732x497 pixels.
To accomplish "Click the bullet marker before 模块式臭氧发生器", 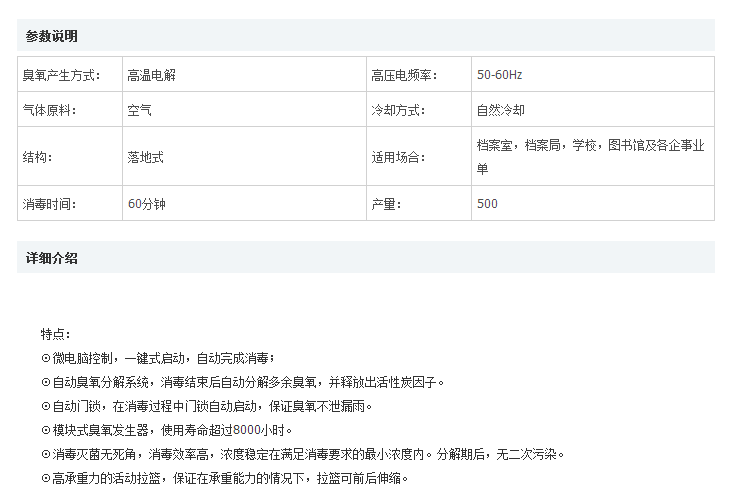I will click(46, 430).
